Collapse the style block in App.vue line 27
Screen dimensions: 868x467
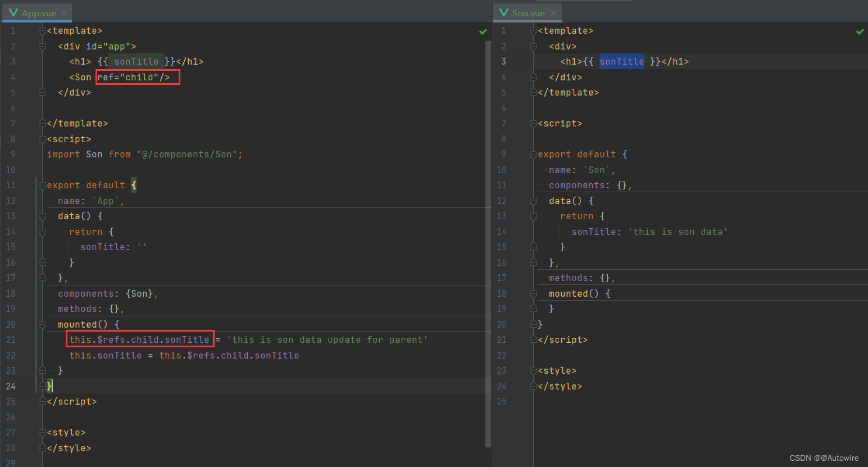(x=42, y=433)
